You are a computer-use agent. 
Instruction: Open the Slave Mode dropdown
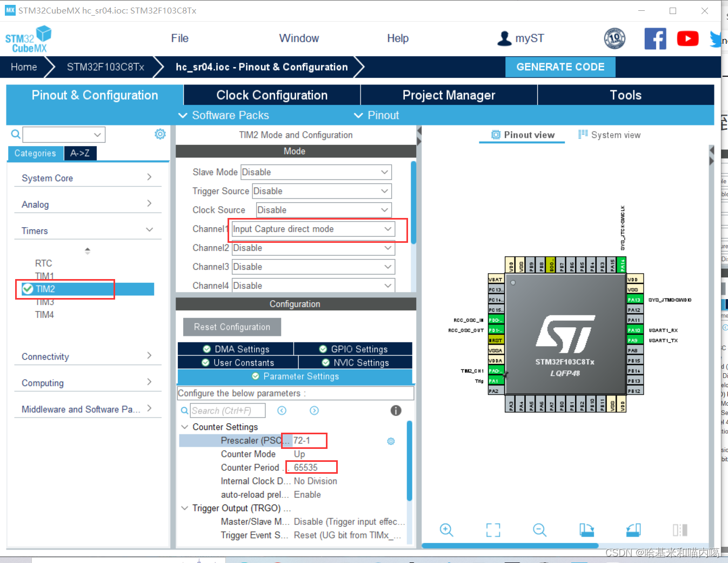click(316, 172)
